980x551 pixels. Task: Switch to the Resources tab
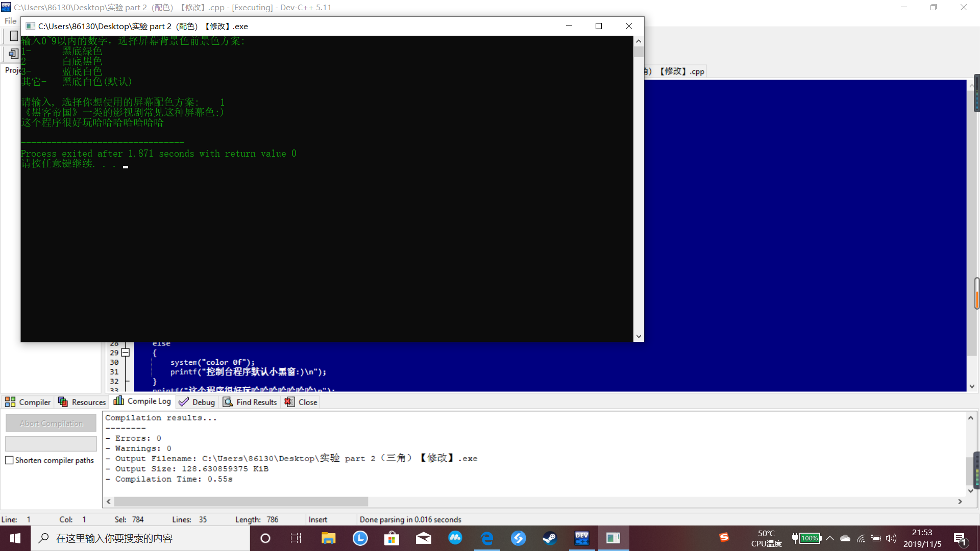coord(82,402)
